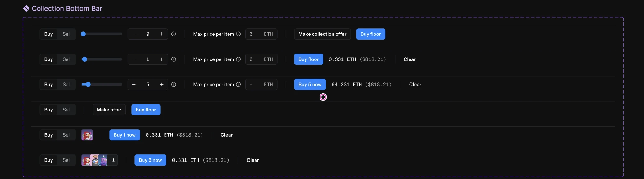Focus the dash ETH max price field
644x179 pixels.
point(261,85)
